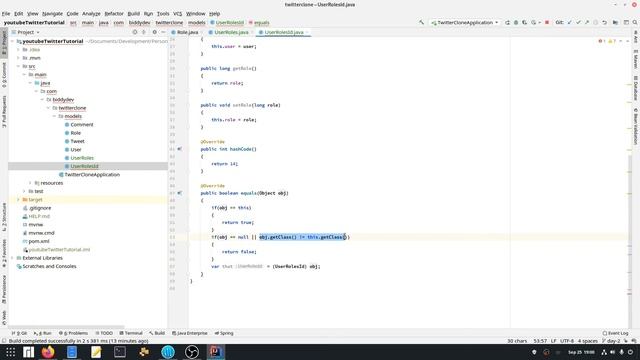Image resolution: width=640 pixels, height=360 pixels.
Task: Open the Database side tool window
Action: [636, 88]
